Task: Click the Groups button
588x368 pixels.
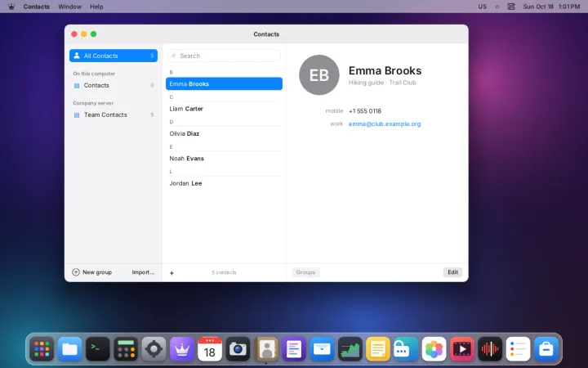Action: click(x=305, y=272)
